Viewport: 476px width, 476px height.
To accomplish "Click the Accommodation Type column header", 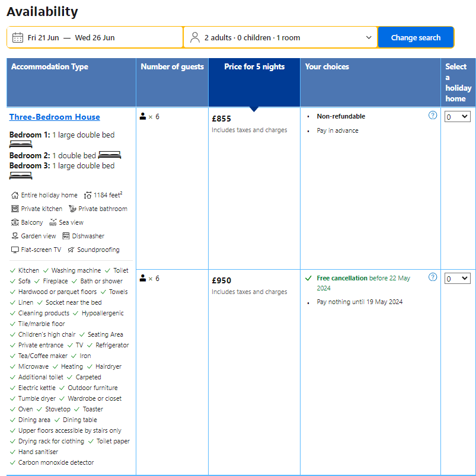I will click(50, 67).
